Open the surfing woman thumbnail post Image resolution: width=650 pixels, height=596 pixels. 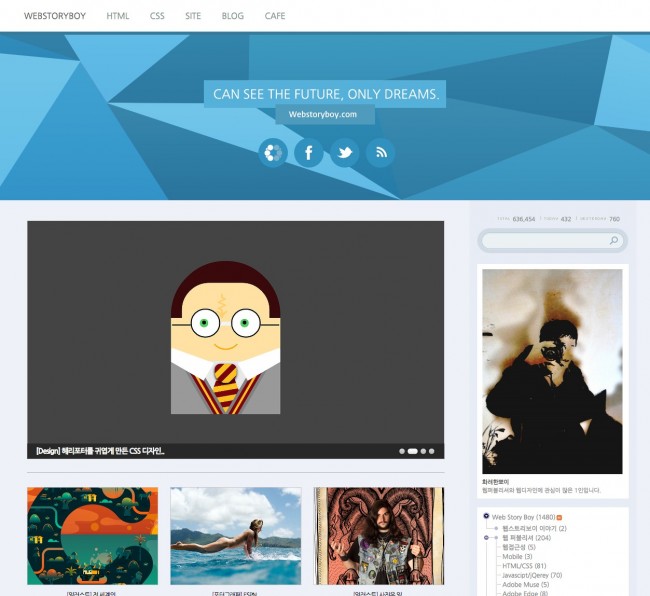(235, 535)
